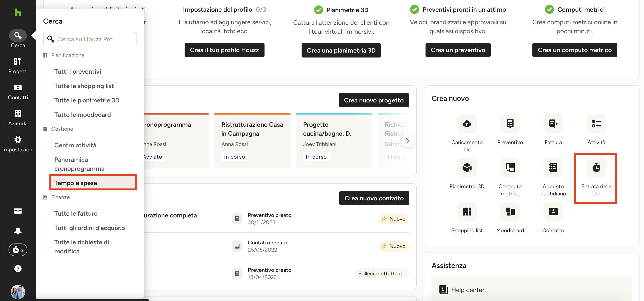
Task: Click Crea nuovo progetto button
Action: 373,100
